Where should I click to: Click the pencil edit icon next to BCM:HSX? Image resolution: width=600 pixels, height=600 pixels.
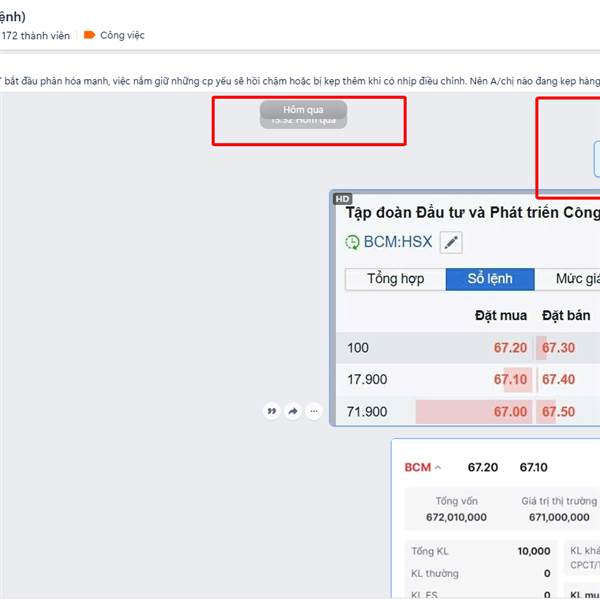pos(451,242)
